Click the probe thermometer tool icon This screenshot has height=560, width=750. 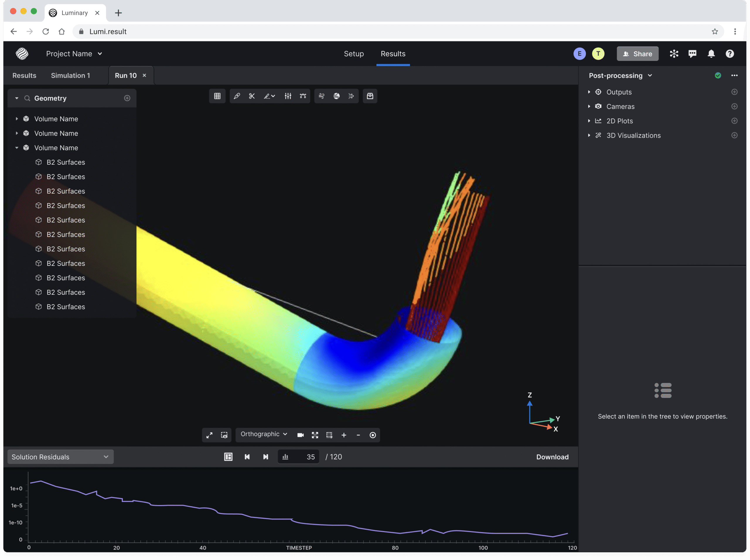point(236,96)
